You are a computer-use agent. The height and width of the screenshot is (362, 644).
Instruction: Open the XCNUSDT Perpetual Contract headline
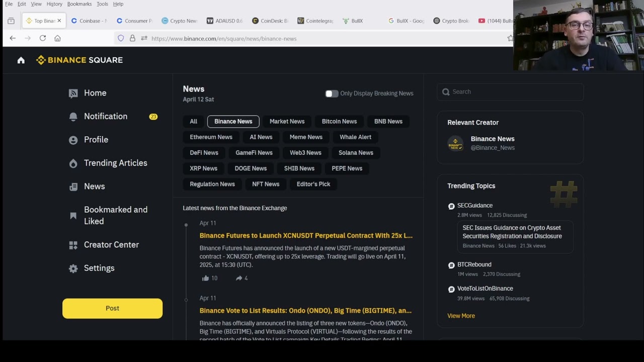point(306,235)
